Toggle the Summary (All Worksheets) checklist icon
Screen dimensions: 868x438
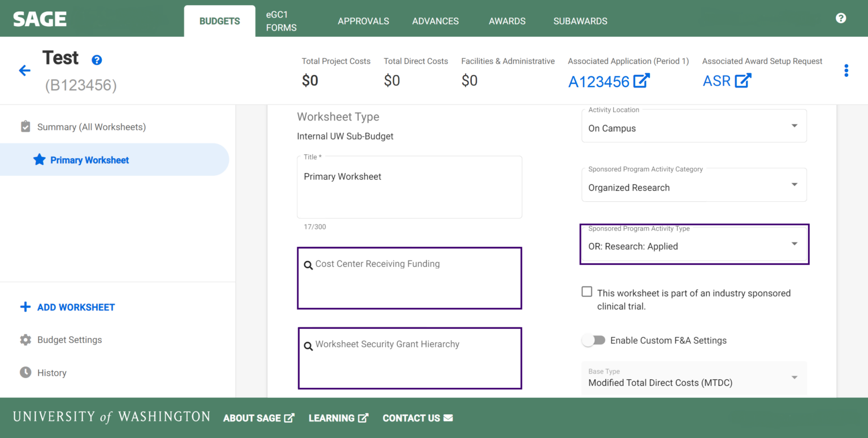[x=25, y=127]
